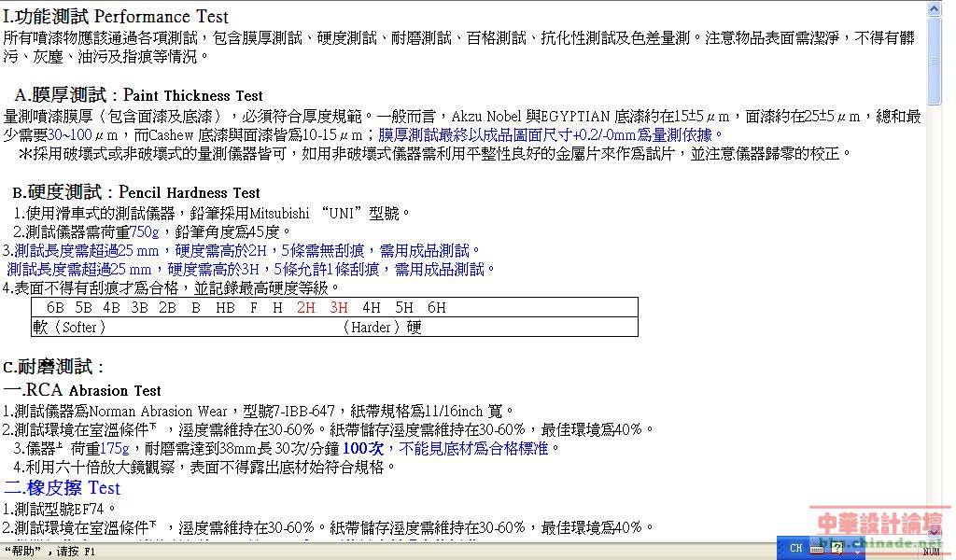
Task: Click the bold blue '100次' text
Action: click(363, 449)
